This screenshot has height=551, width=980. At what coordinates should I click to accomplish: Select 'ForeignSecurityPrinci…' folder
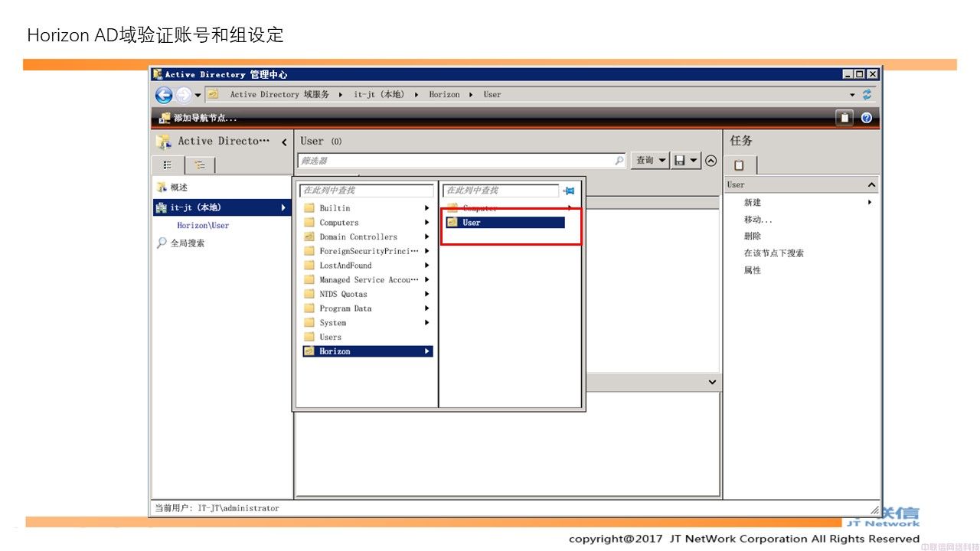[x=367, y=251]
